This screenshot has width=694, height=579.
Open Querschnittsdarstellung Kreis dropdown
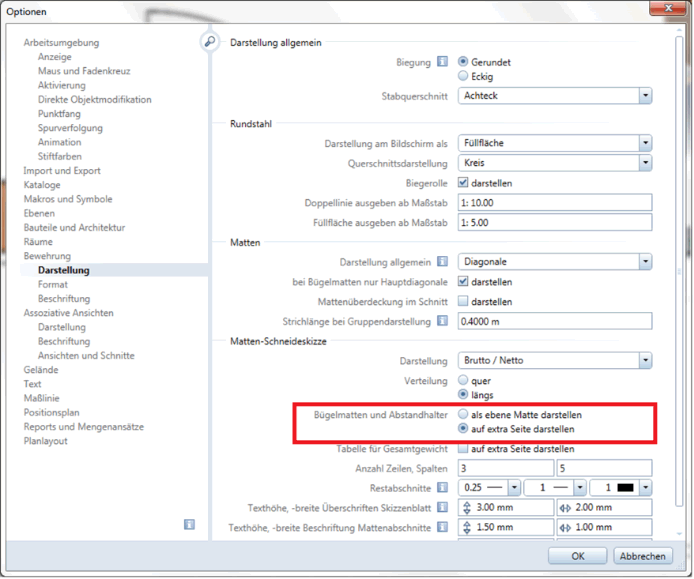click(x=645, y=162)
